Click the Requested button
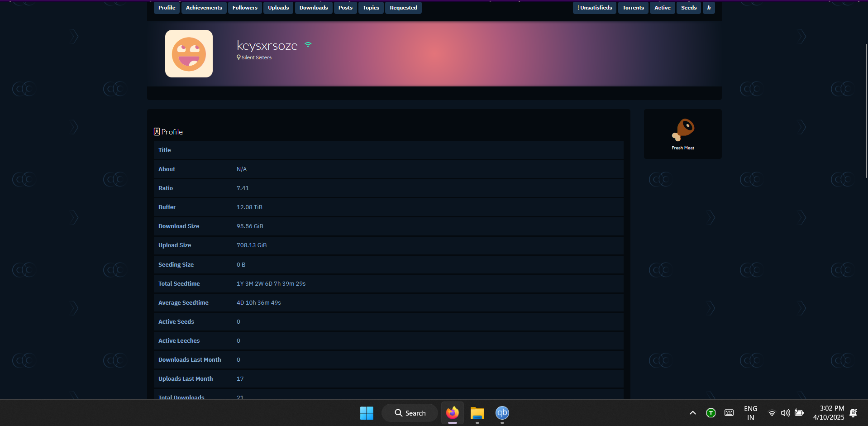This screenshot has width=868, height=426. pos(403,8)
